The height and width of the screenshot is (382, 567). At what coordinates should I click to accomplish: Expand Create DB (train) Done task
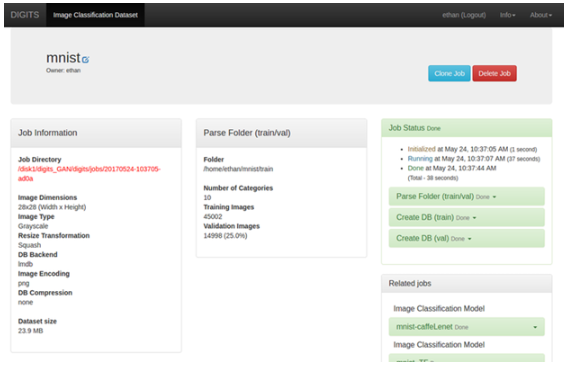tap(466, 217)
